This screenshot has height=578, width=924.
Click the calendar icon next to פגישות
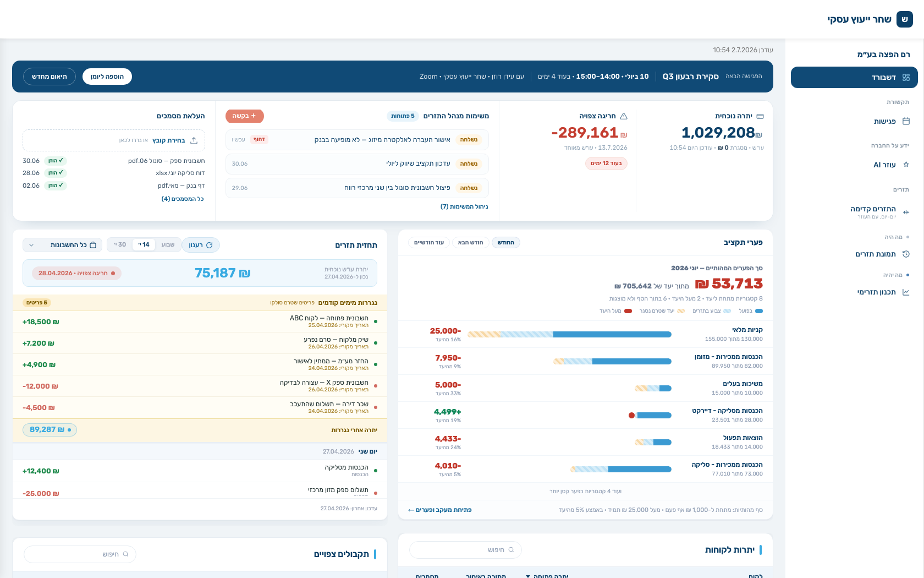click(906, 121)
